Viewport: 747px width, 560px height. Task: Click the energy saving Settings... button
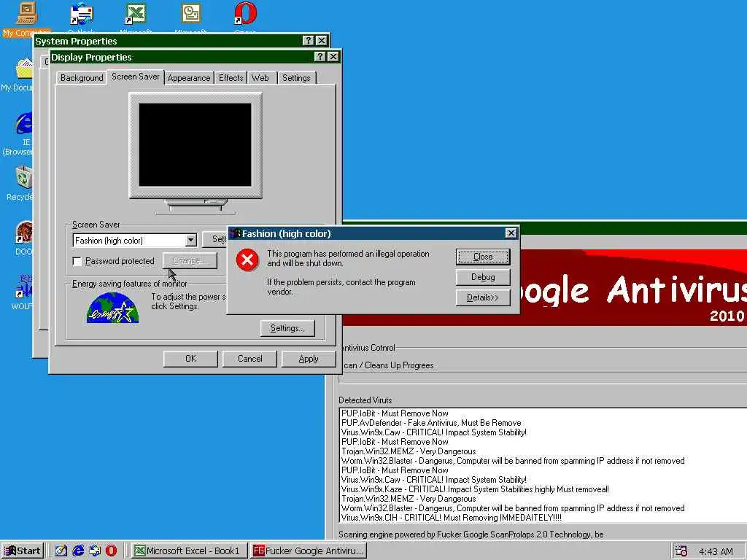tap(287, 328)
